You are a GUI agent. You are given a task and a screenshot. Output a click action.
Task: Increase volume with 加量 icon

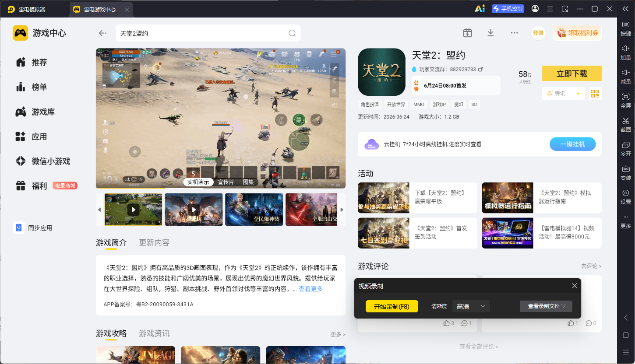(x=626, y=52)
